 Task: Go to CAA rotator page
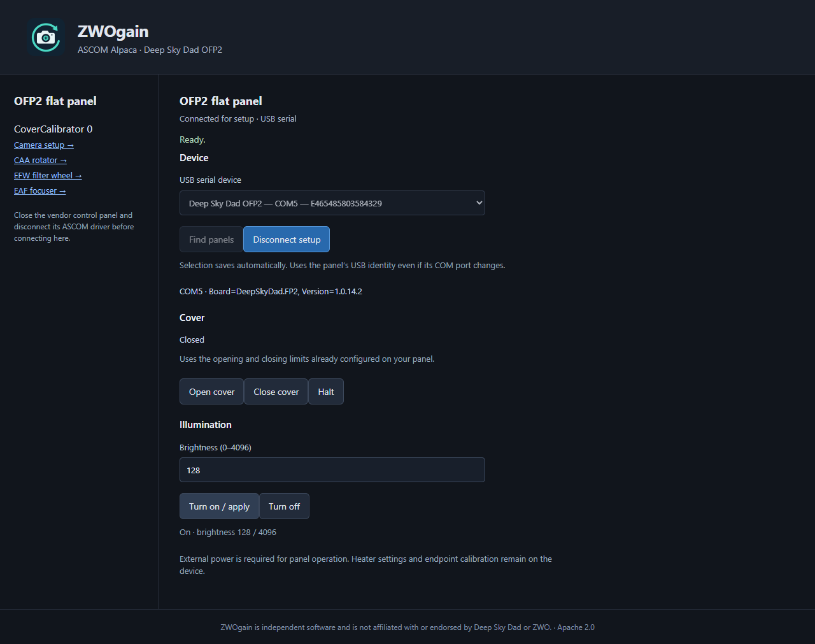[x=40, y=161]
